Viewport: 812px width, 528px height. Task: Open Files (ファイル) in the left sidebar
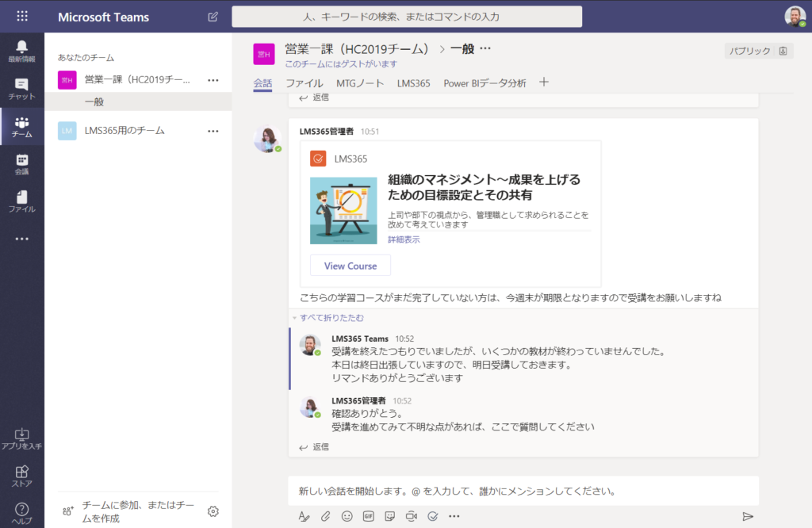click(x=21, y=201)
